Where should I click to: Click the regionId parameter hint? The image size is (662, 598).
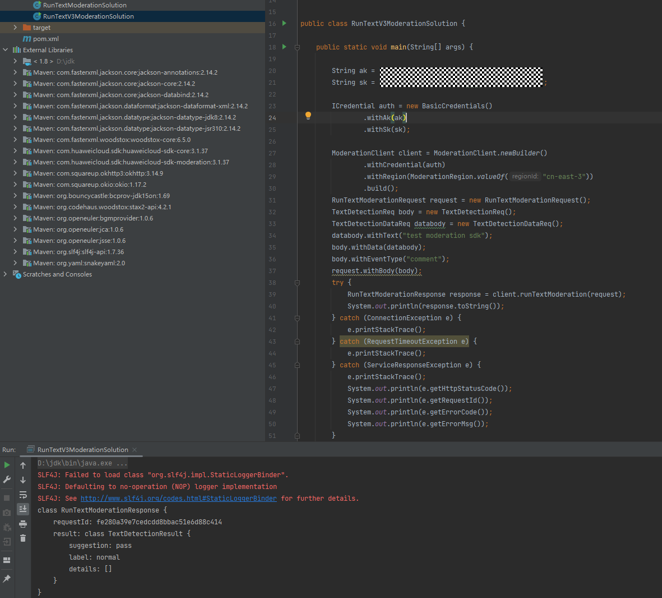pyautogui.click(x=525, y=177)
